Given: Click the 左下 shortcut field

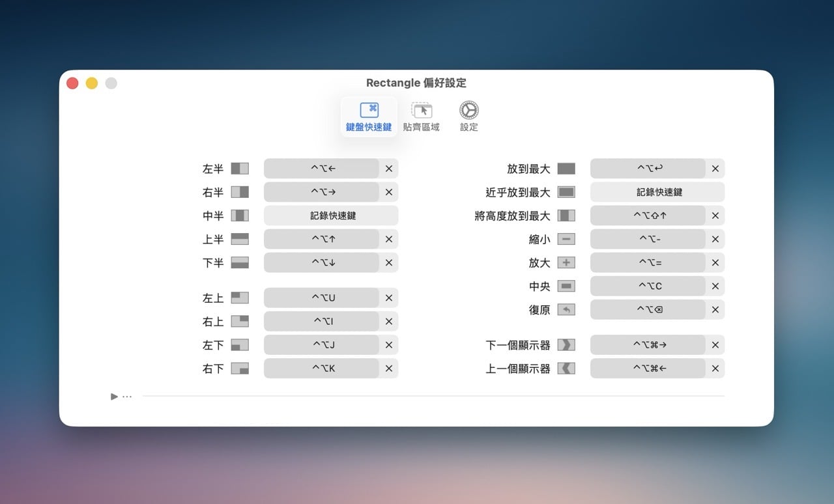Looking at the screenshot, I should [322, 345].
